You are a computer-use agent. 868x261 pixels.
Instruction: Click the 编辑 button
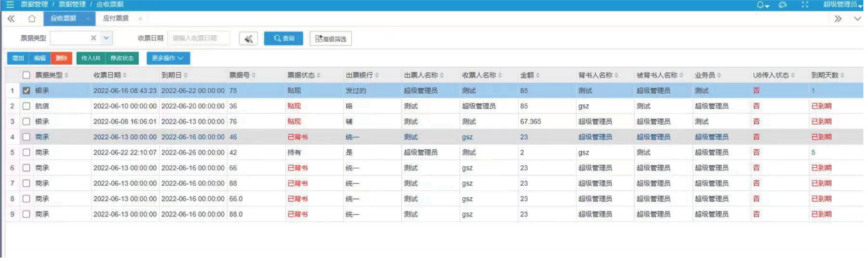(39, 59)
